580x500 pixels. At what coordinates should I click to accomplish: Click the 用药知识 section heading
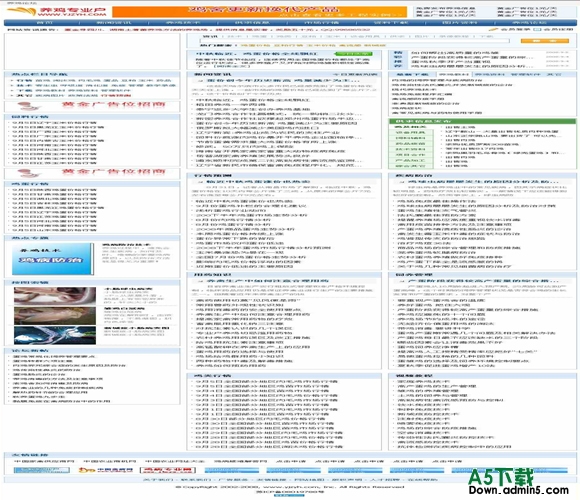click(x=213, y=275)
